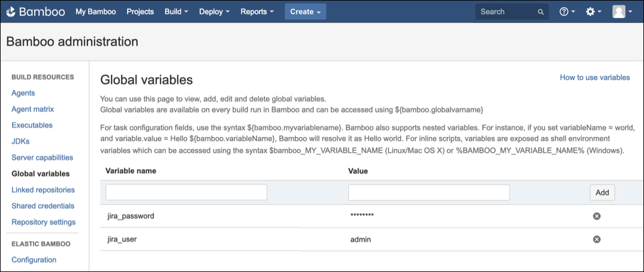Click the Bamboo logo icon
Viewport: 644px width, 272px height.
11,11
